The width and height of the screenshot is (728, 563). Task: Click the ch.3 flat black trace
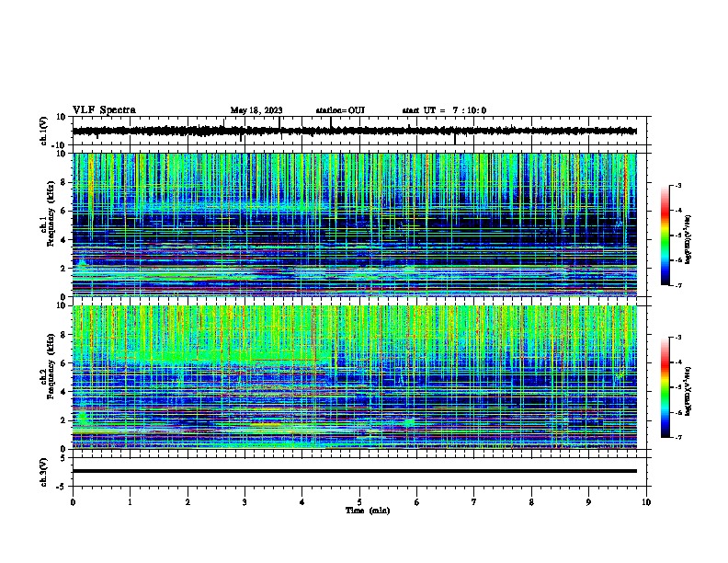(354, 471)
